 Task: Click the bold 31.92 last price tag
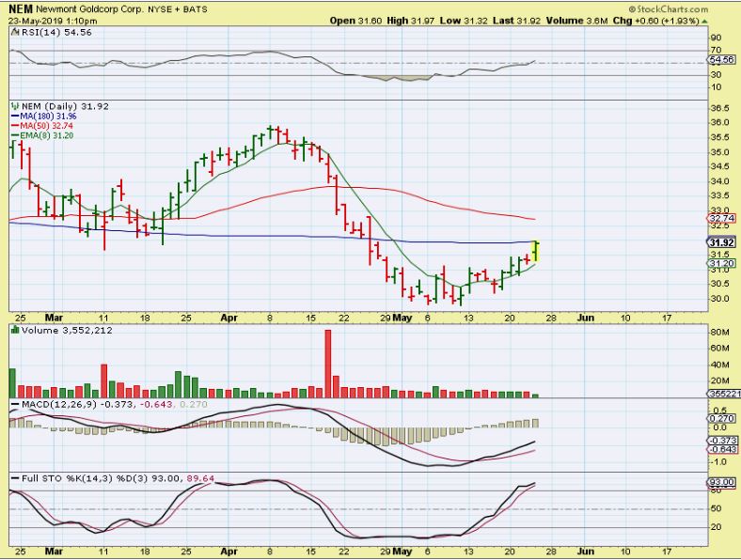pyautogui.click(x=721, y=242)
